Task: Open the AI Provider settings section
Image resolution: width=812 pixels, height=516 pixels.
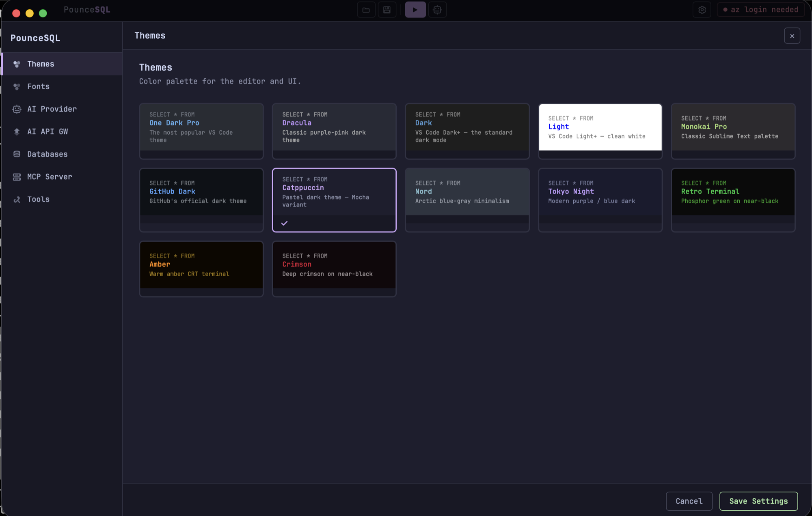Action: click(62, 109)
